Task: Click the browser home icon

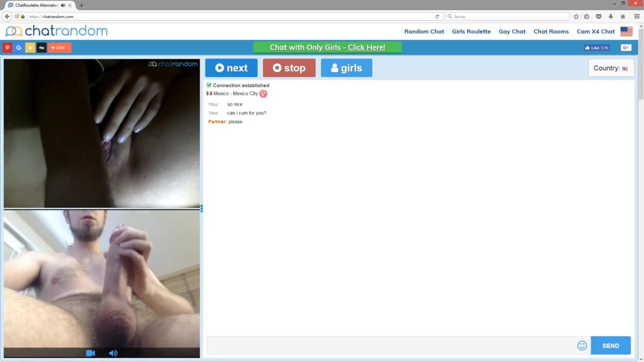Action: click(623, 17)
